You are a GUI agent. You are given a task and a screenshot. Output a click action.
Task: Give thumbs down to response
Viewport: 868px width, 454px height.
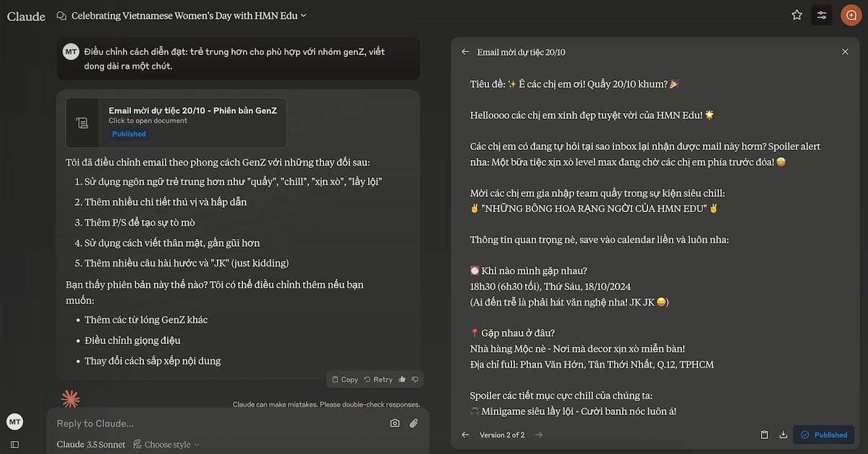tap(414, 379)
